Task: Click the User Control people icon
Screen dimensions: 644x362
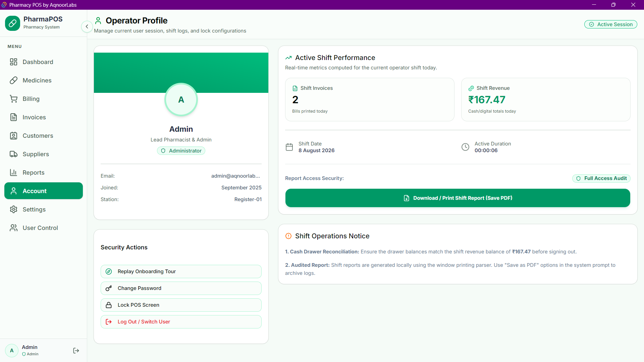Action: pos(13,228)
